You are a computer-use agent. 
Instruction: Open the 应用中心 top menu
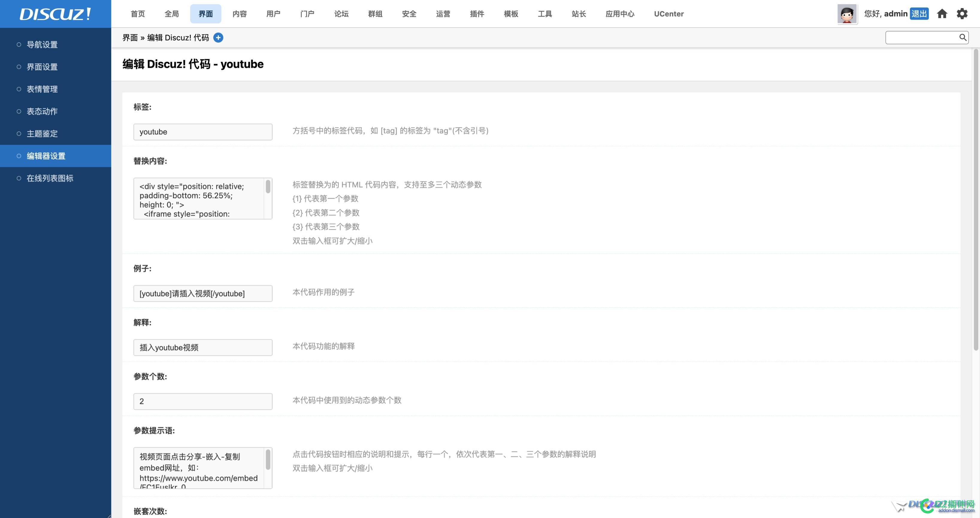[620, 14]
